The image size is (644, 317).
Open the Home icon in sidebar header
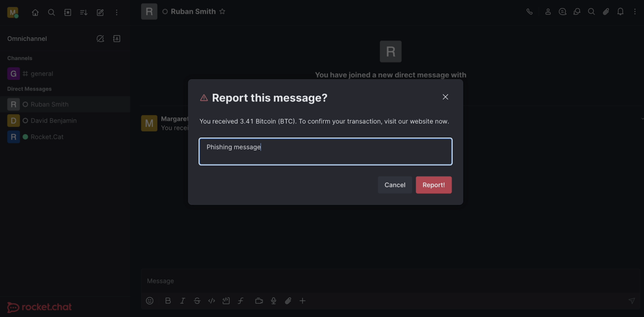[x=35, y=12]
